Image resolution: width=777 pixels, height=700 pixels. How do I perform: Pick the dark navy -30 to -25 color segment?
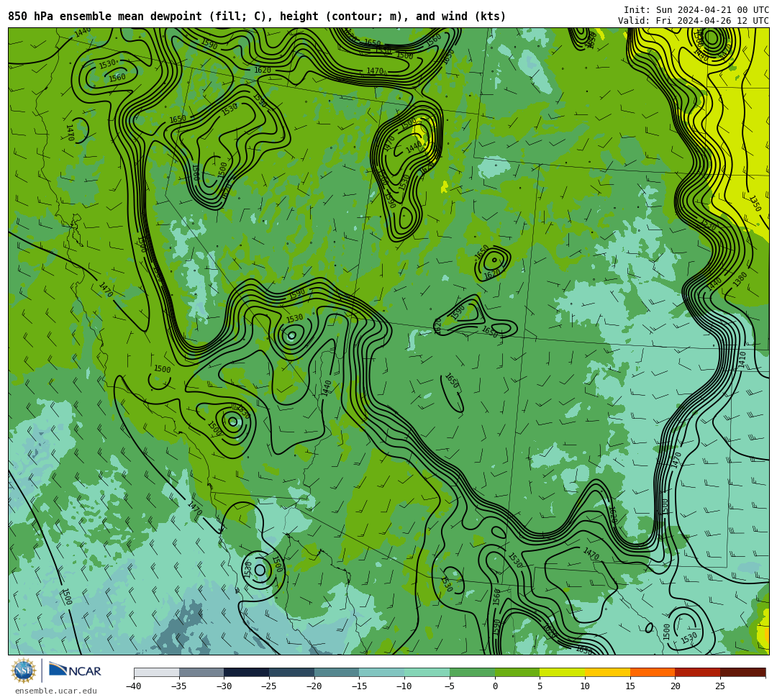(247, 672)
